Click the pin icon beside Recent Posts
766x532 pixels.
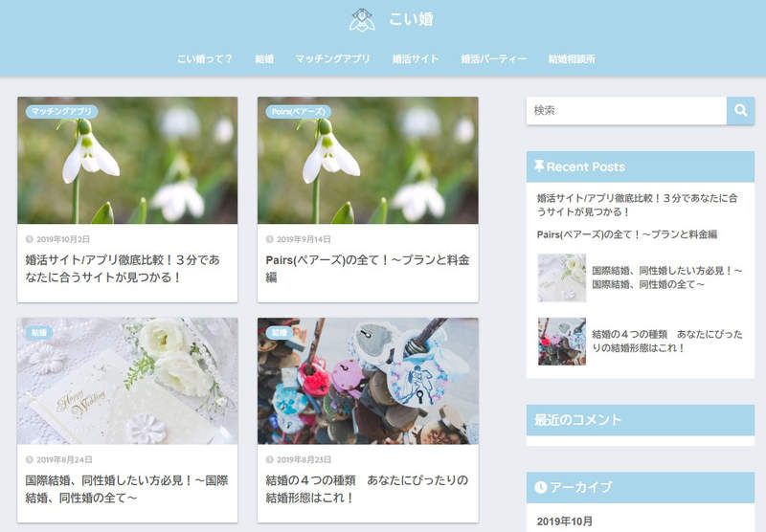click(539, 166)
